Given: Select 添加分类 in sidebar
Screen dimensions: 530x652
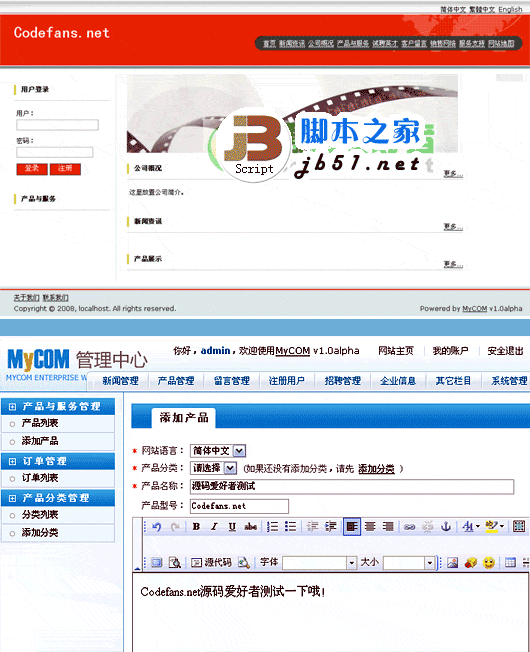Looking at the screenshot, I should [40, 533].
